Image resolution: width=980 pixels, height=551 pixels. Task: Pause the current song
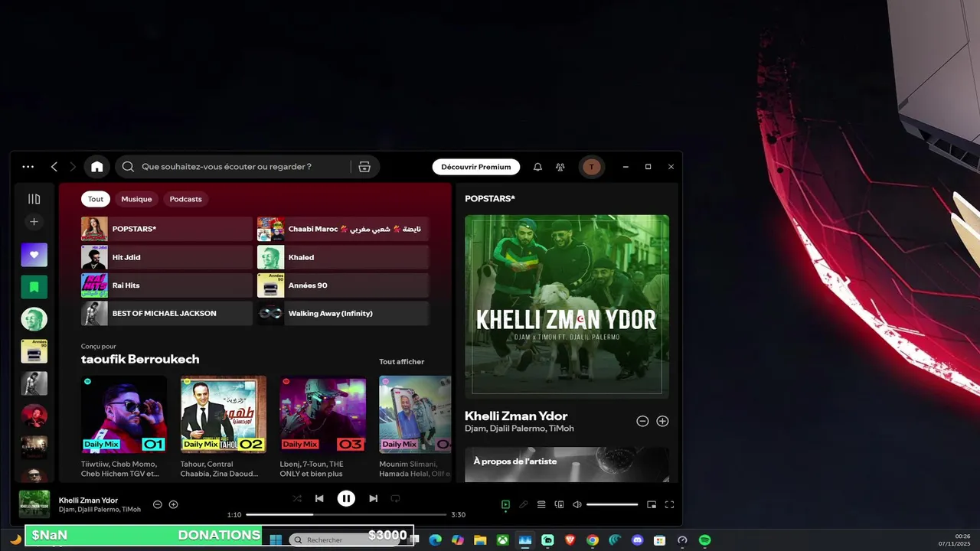346,498
